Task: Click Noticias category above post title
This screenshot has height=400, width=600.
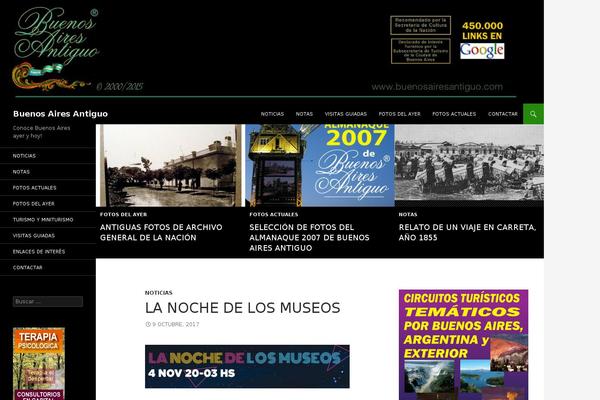Action: pyautogui.click(x=158, y=293)
